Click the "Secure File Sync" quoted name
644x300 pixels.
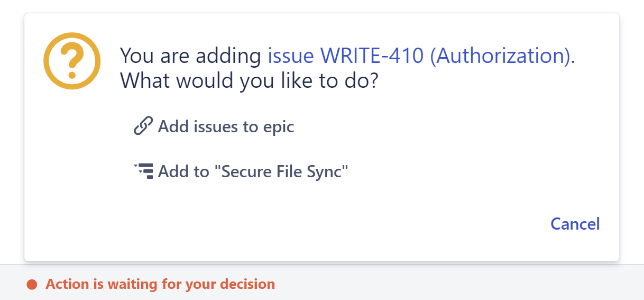coord(285,171)
